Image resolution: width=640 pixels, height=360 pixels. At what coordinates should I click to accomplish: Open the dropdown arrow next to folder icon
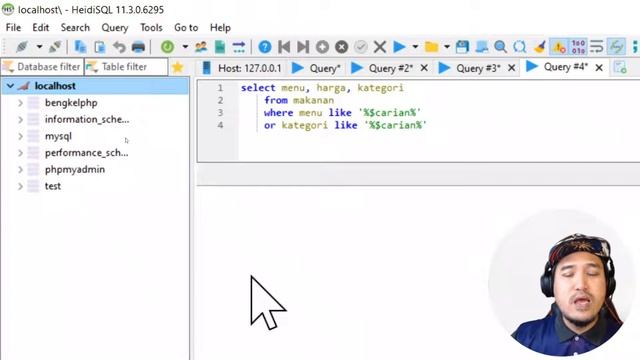pos(447,47)
